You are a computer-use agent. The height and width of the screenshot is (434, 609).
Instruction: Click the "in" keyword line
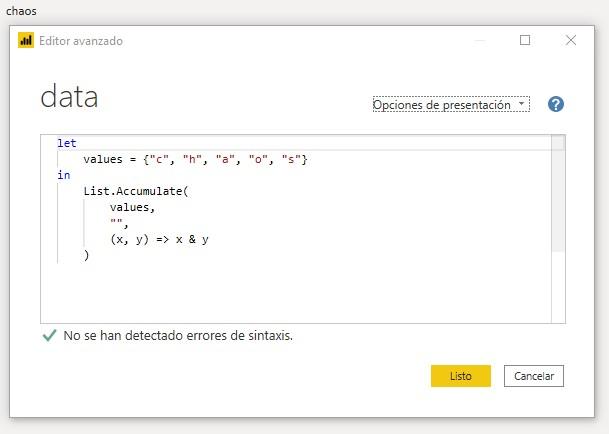pos(64,175)
